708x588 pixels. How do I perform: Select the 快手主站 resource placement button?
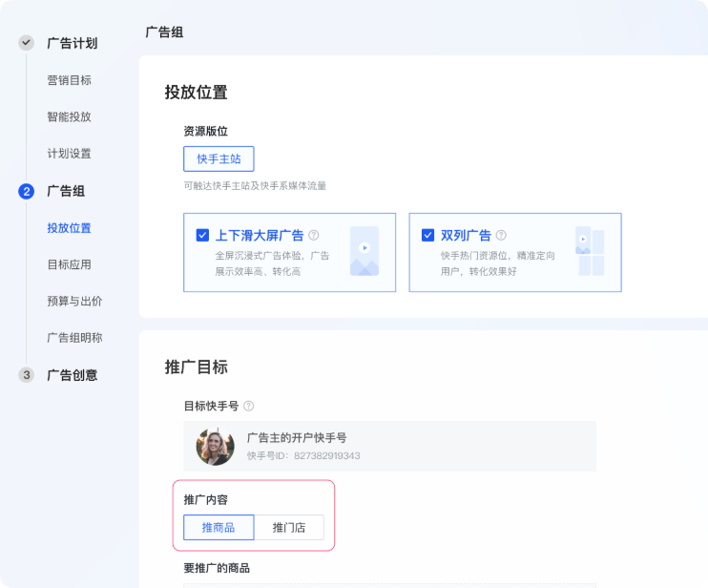coord(219,159)
